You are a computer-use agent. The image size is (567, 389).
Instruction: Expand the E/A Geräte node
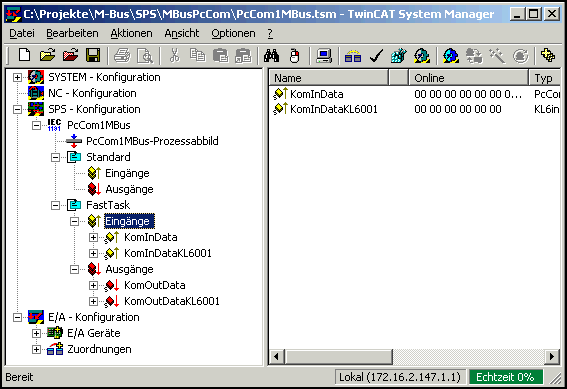click(x=36, y=333)
